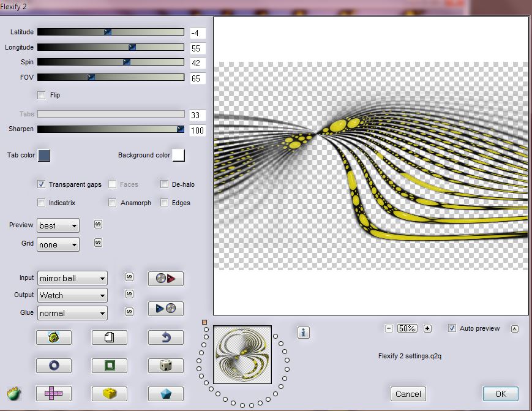The width and height of the screenshot is (532, 411).
Task: Click the FOV value field
Action: point(198,78)
